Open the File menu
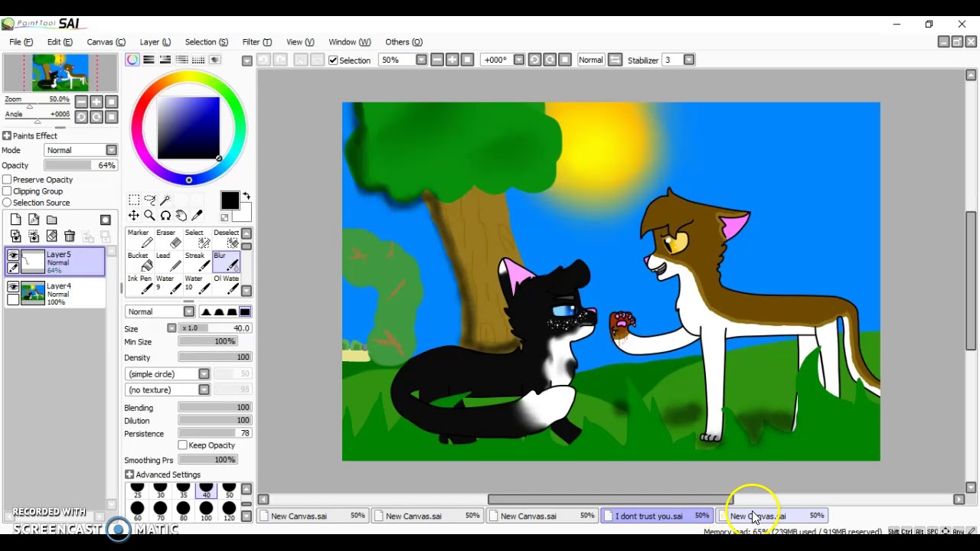The width and height of the screenshot is (980, 551). pos(21,42)
